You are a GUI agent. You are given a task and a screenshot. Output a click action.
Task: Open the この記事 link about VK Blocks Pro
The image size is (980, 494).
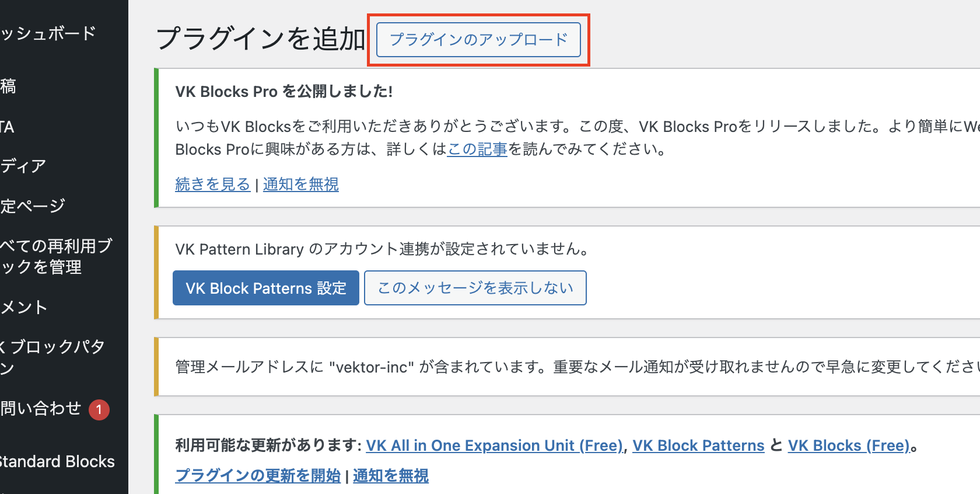[x=477, y=149]
